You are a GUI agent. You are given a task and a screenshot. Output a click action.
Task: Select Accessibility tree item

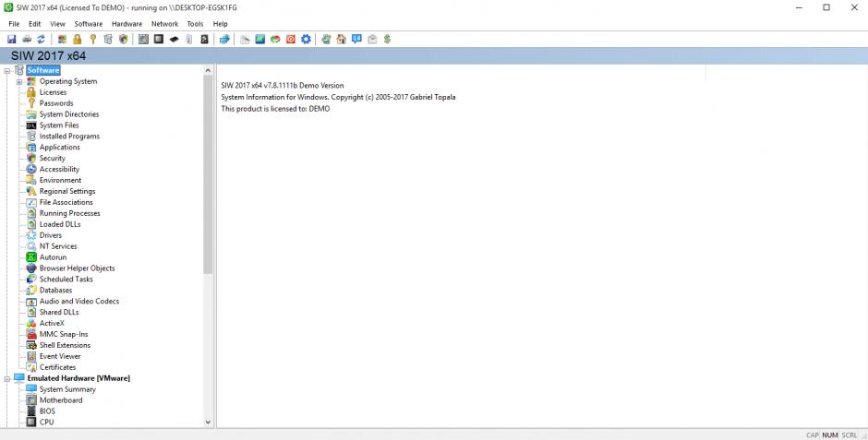pos(59,169)
